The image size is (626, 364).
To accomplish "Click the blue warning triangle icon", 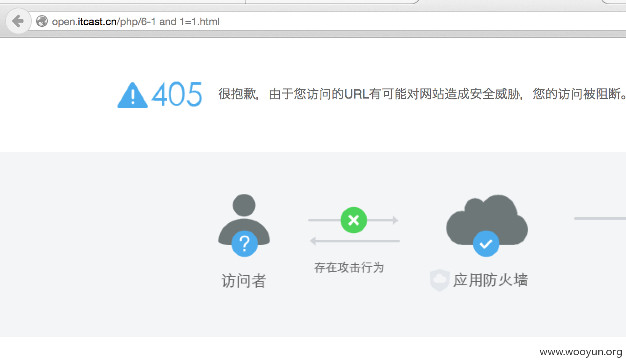I will coord(133,95).
